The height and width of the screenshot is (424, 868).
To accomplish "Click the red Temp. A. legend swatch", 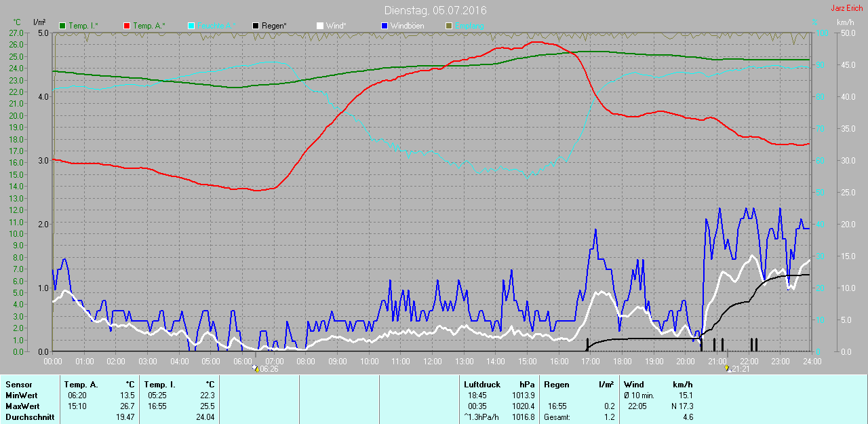I will [x=127, y=26].
